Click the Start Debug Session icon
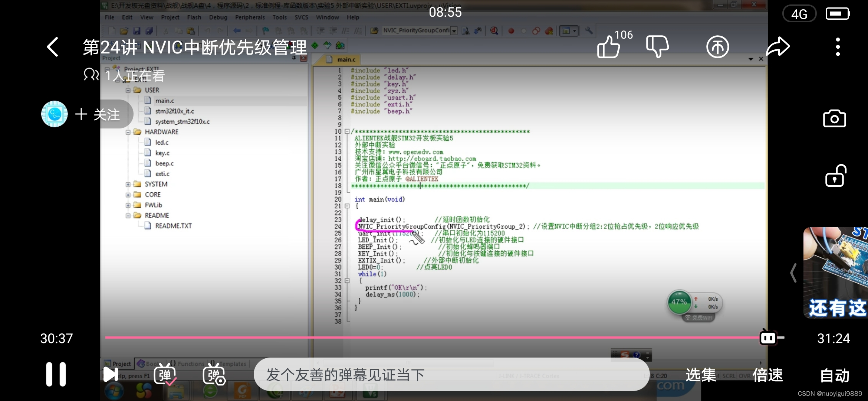The height and width of the screenshot is (401, 868). (x=493, y=31)
